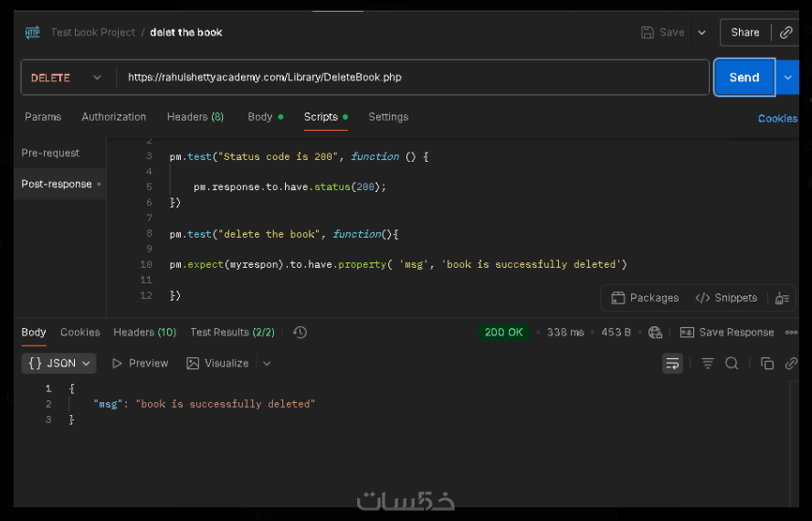Screen dimensions: 812x521
Task: Expand the Send button options arrow
Action: [x=787, y=78]
